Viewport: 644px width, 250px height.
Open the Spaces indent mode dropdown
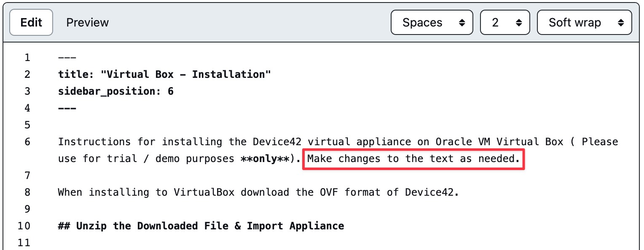pos(432,22)
